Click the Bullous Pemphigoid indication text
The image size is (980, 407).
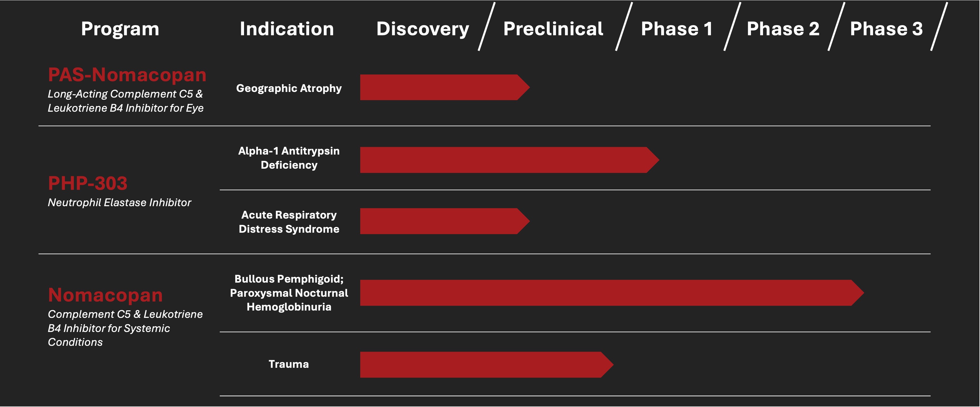(289, 279)
